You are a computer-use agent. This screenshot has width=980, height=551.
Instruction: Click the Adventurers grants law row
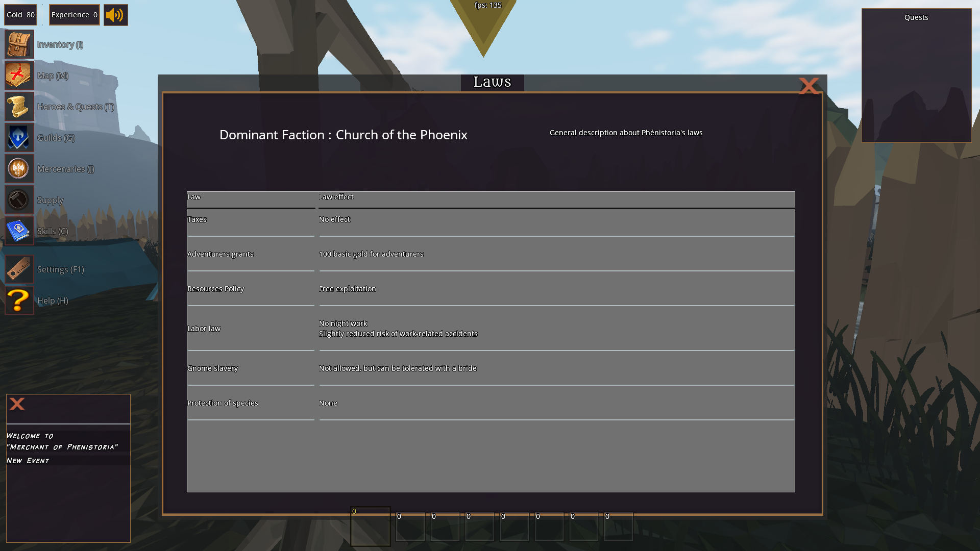491,254
